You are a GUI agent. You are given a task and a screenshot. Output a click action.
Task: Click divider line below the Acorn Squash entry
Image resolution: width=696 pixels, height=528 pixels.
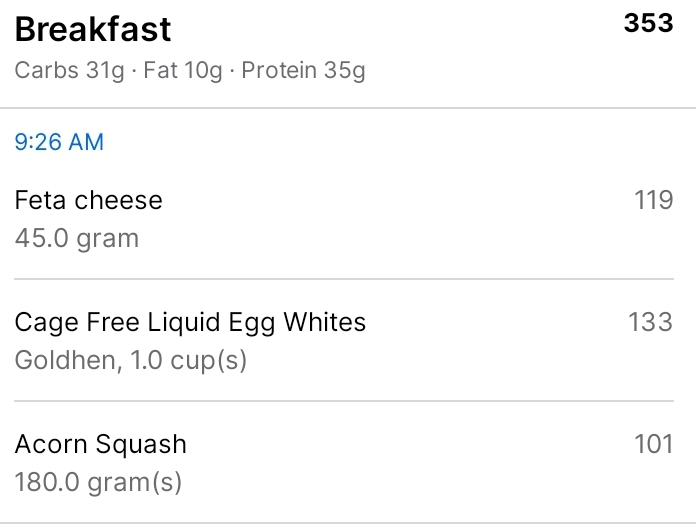tap(348, 522)
